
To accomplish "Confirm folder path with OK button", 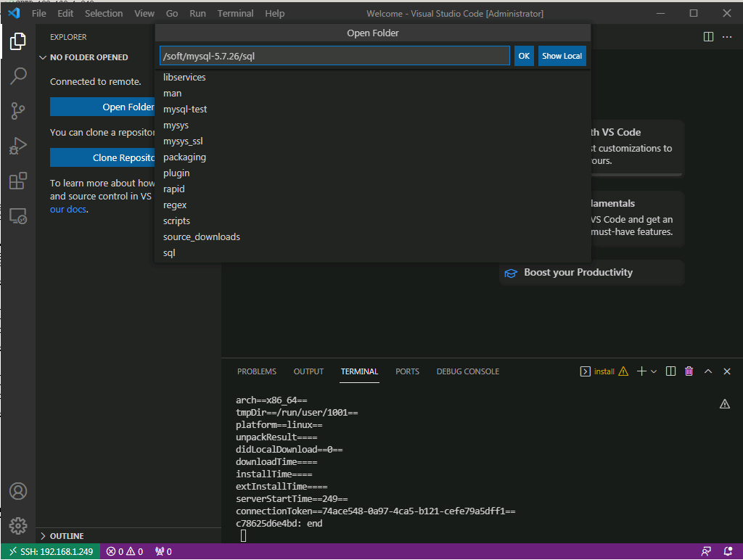I will click(524, 56).
